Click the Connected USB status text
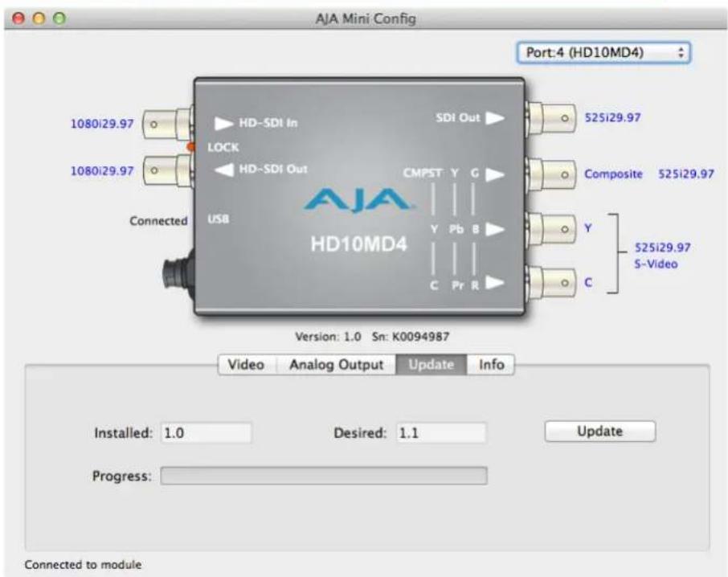Viewport: 728px width, 577px height. 158,221
